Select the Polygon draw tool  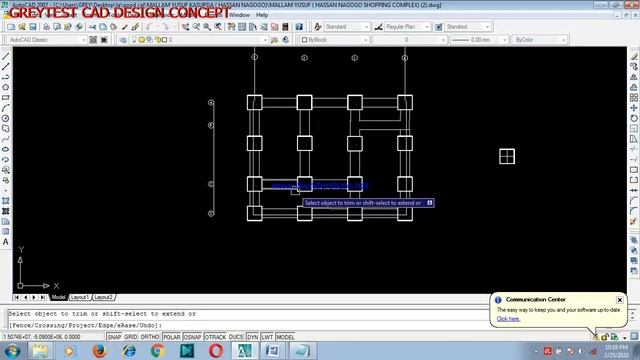coord(6,87)
